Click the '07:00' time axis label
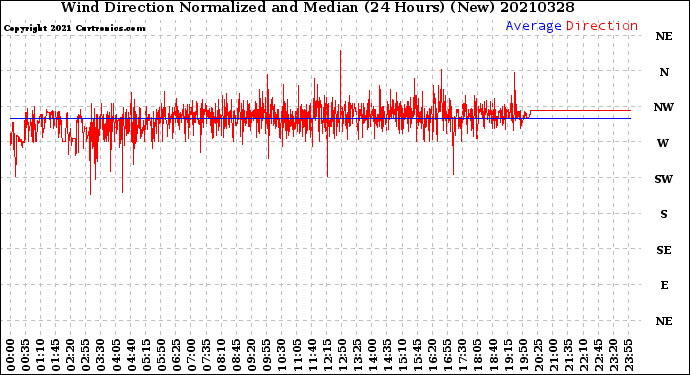690x375 pixels. tap(191, 355)
